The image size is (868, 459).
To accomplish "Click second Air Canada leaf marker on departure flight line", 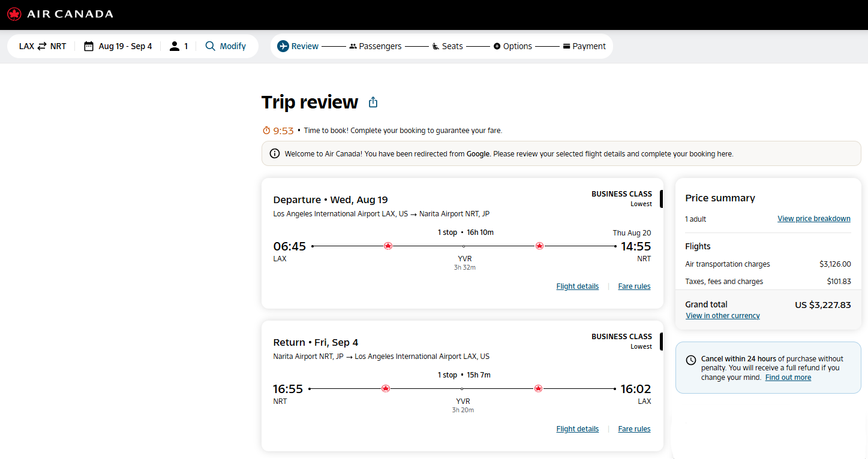I will coord(539,246).
